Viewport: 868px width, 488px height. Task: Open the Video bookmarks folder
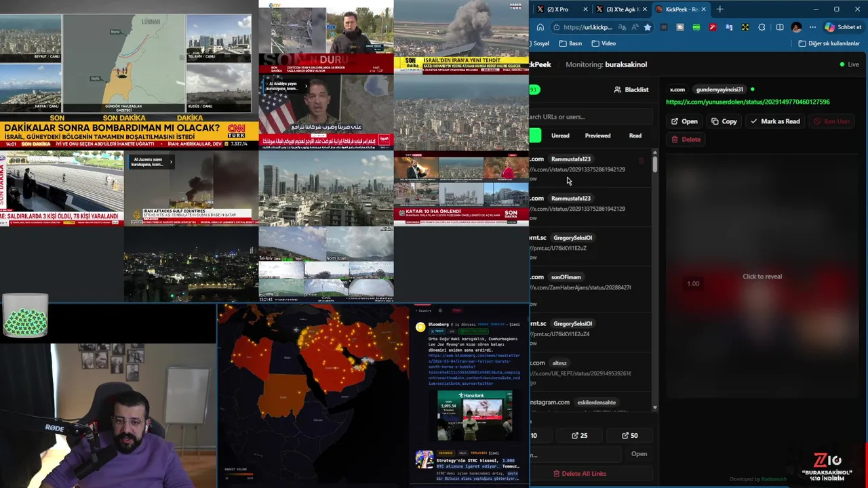point(604,43)
